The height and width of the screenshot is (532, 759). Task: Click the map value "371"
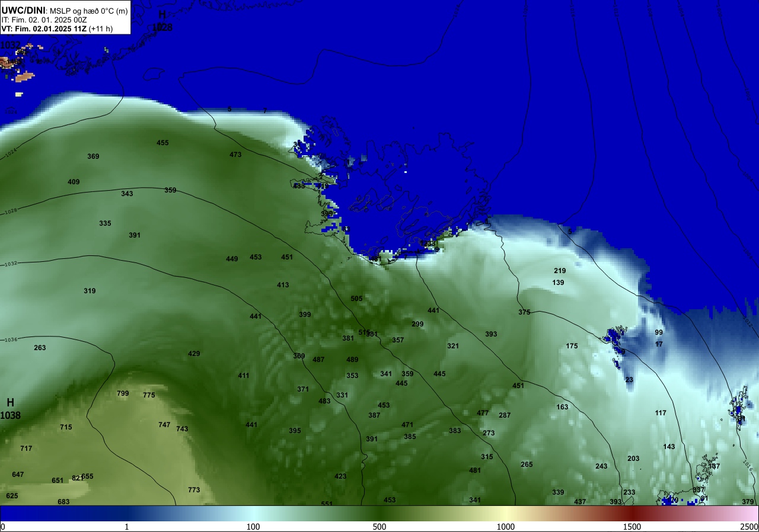coord(303,389)
